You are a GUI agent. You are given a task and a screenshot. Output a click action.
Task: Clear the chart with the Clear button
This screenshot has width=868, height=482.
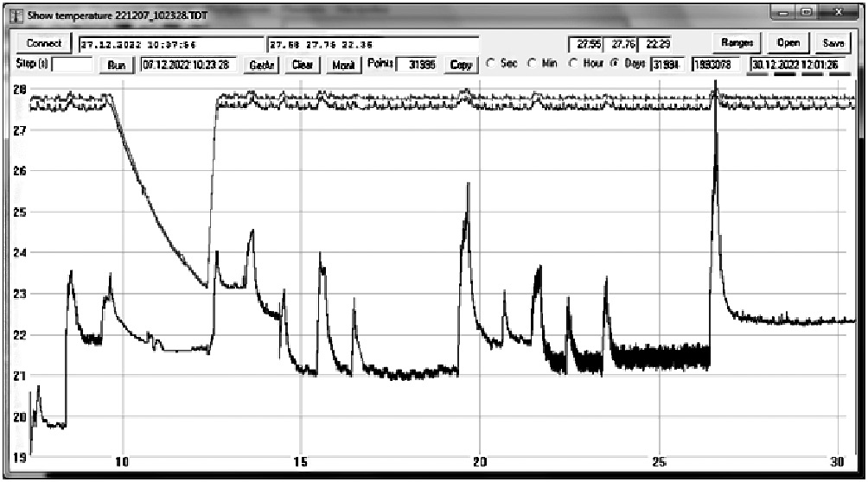tap(303, 65)
